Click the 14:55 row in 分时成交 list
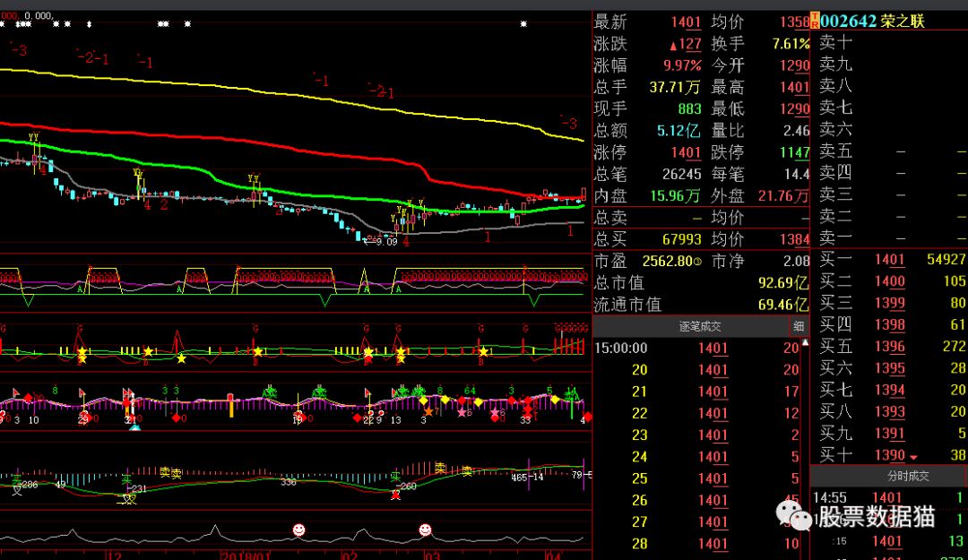The image size is (968, 560). click(x=888, y=497)
